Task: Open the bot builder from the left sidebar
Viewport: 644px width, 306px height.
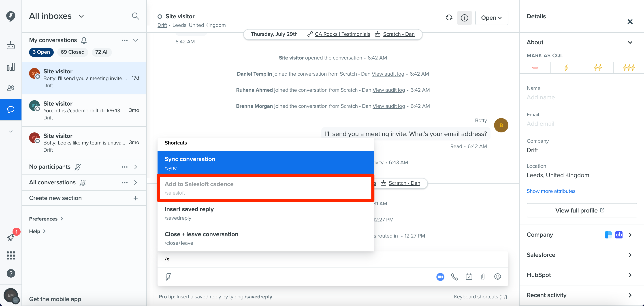Action: (x=11, y=45)
